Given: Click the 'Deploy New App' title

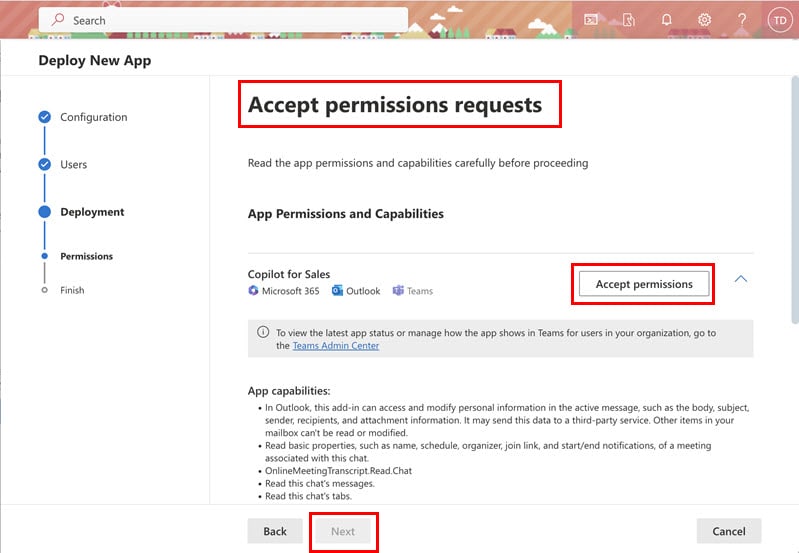Looking at the screenshot, I should [95, 60].
